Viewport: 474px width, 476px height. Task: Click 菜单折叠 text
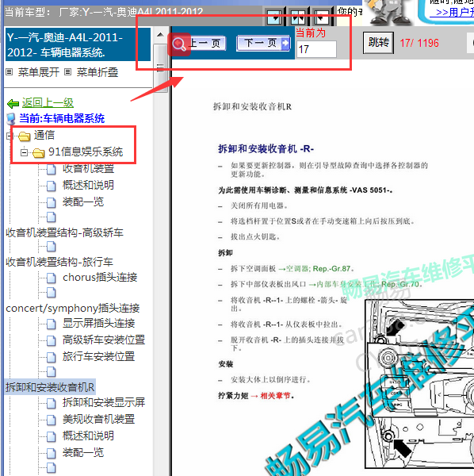point(97,72)
